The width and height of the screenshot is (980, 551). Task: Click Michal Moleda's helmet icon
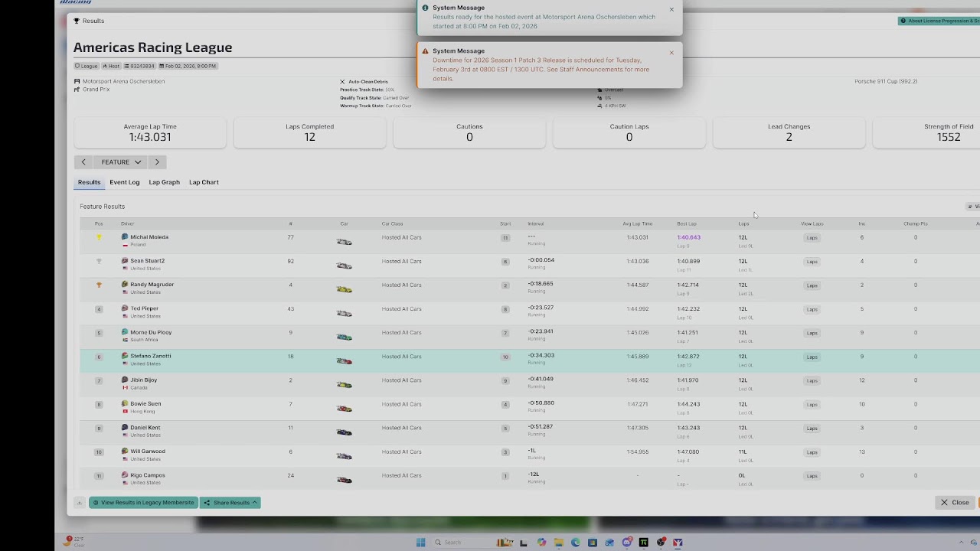pos(125,237)
